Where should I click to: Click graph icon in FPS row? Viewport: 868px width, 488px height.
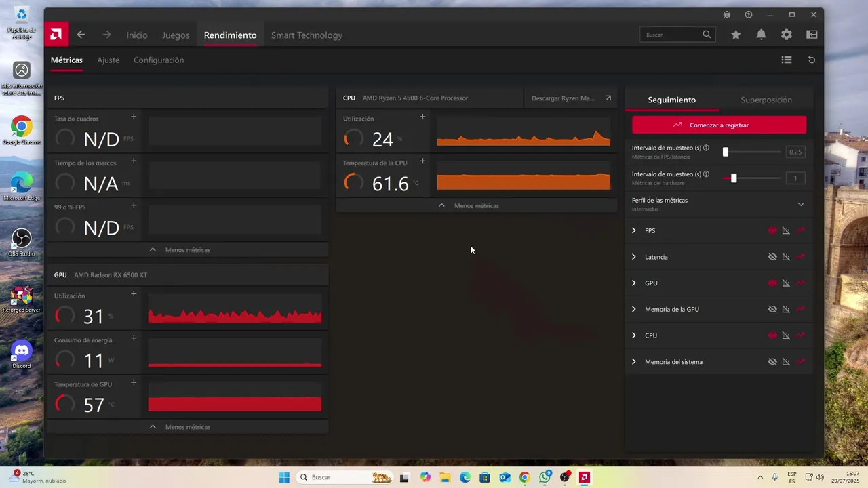pyautogui.click(x=786, y=230)
